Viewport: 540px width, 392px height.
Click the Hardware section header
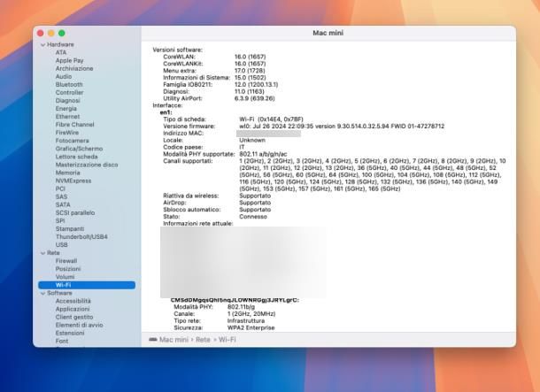(60, 44)
